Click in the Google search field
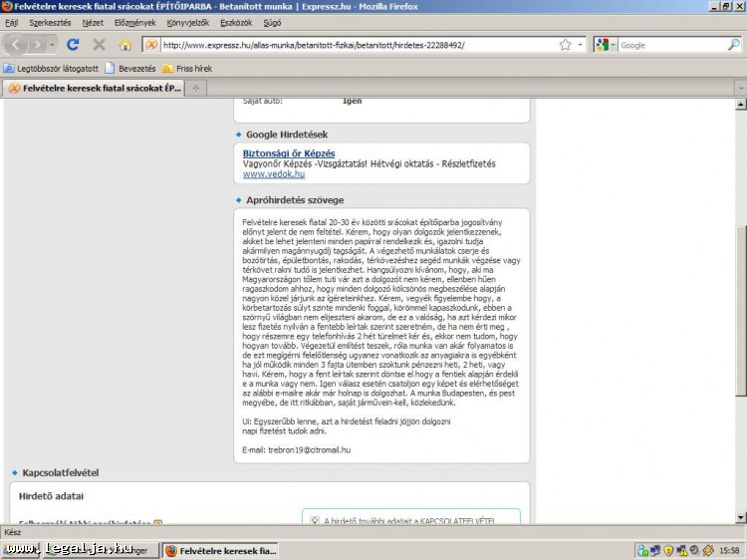Image resolution: width=747 pixels, height=560 pixels. pyautogui.click(x=670, y=45)
